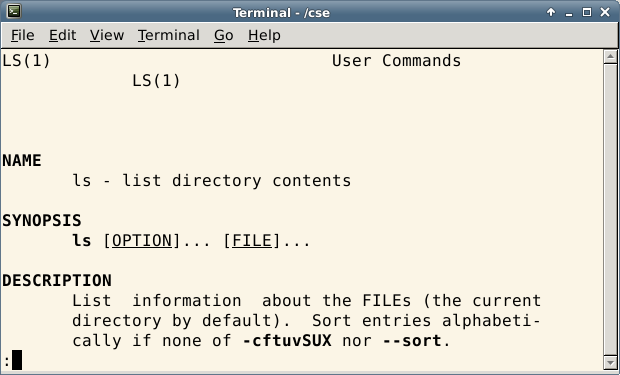This screenshot has width=620, height=375.
Task: Click the vertical scrollbar track
Action: coord(610,209)
